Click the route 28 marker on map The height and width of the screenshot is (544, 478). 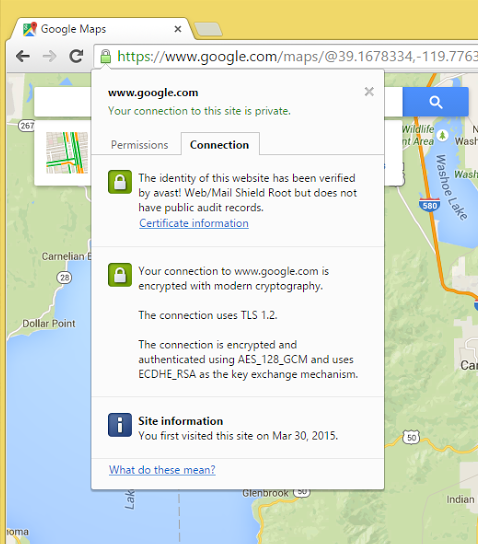point(65,278)
